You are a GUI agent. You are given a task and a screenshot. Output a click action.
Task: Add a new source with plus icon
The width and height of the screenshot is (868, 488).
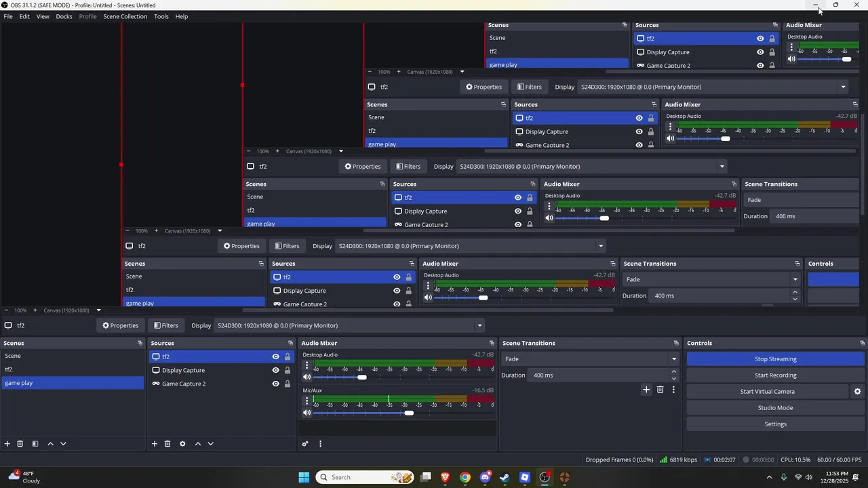pos(155,444)
